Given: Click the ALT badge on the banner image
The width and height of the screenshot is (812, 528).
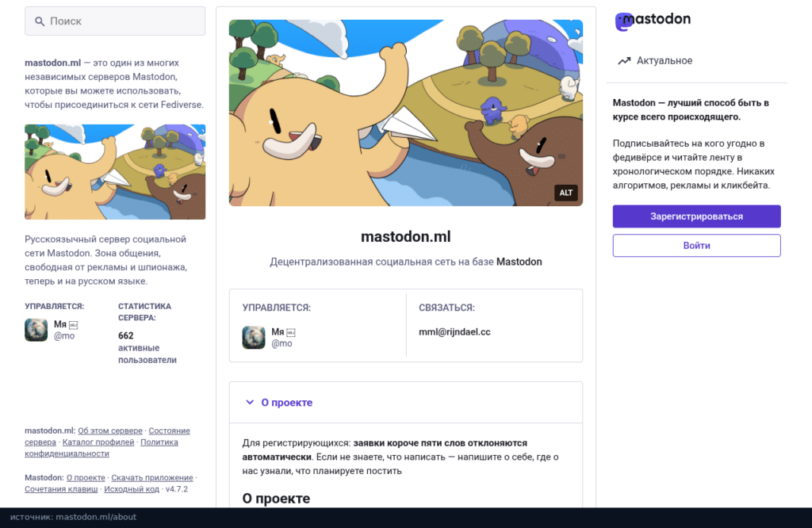Looking at the screenshot, I should (x=566, y=193).
